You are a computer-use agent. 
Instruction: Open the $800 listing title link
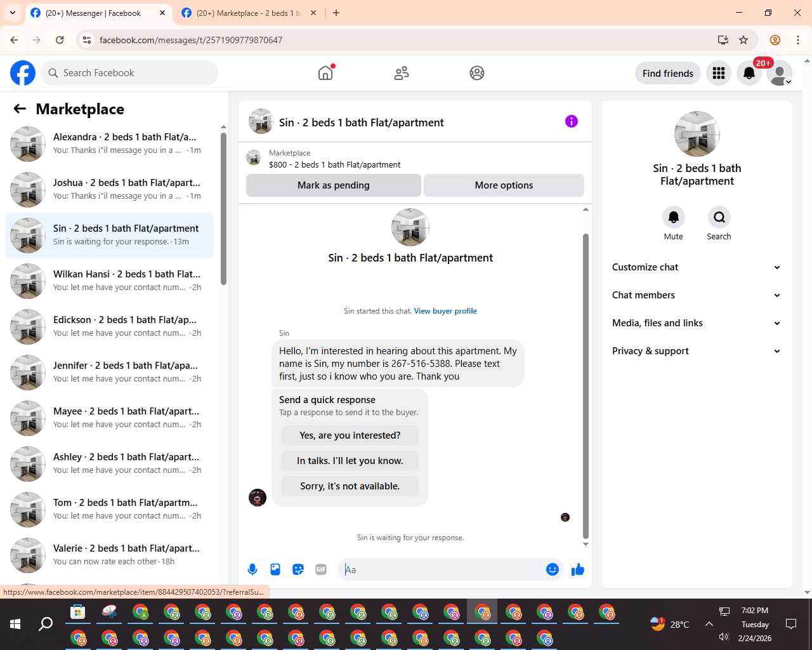click(335, 164)
